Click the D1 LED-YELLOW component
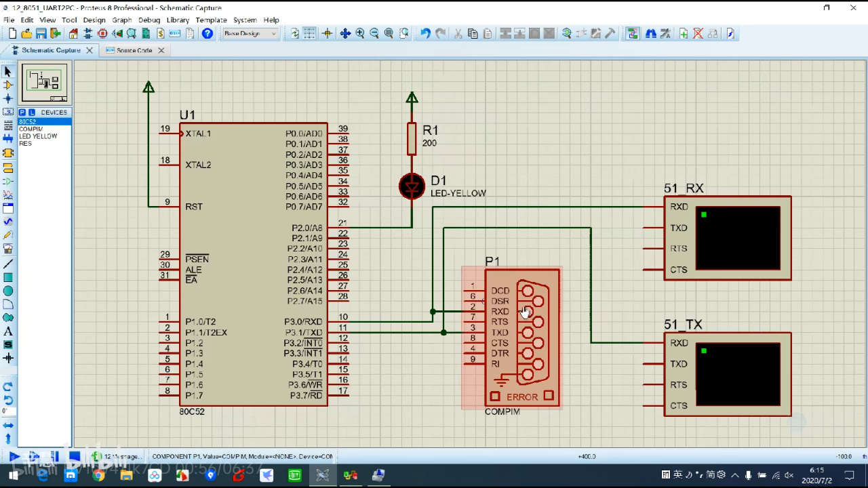This screenshot has width=868, height=488. tap(412, 186)
